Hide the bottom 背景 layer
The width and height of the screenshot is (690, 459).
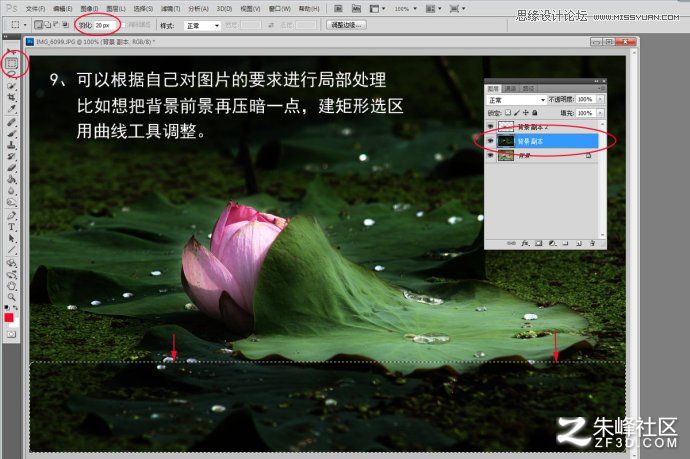coord(491,155)
